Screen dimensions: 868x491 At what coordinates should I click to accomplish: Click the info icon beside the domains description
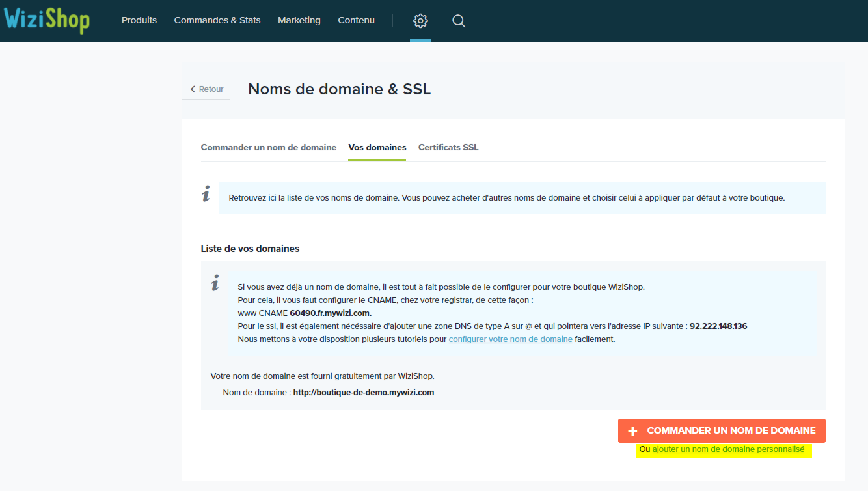(206, 193)
